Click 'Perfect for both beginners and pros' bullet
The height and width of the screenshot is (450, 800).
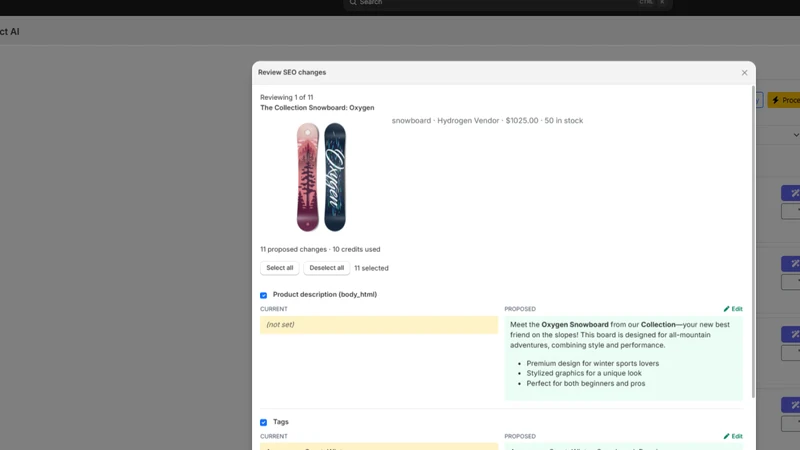coord(586,383)
